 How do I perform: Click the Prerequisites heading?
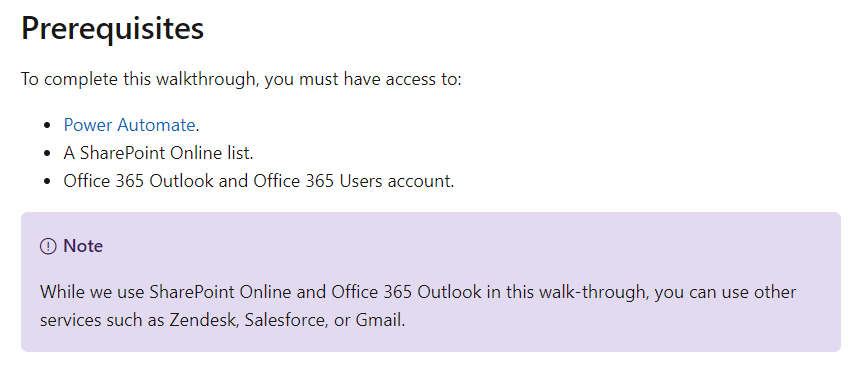click(x=112, y=28)
